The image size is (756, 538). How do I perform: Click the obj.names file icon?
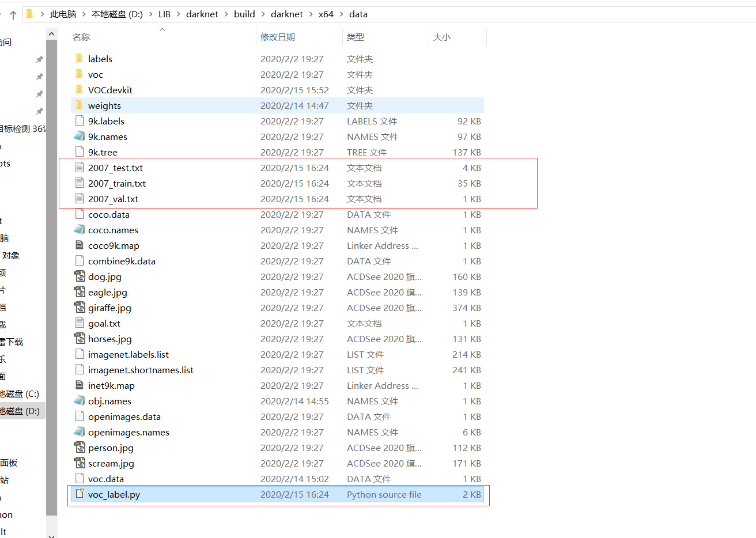(80, 400)
